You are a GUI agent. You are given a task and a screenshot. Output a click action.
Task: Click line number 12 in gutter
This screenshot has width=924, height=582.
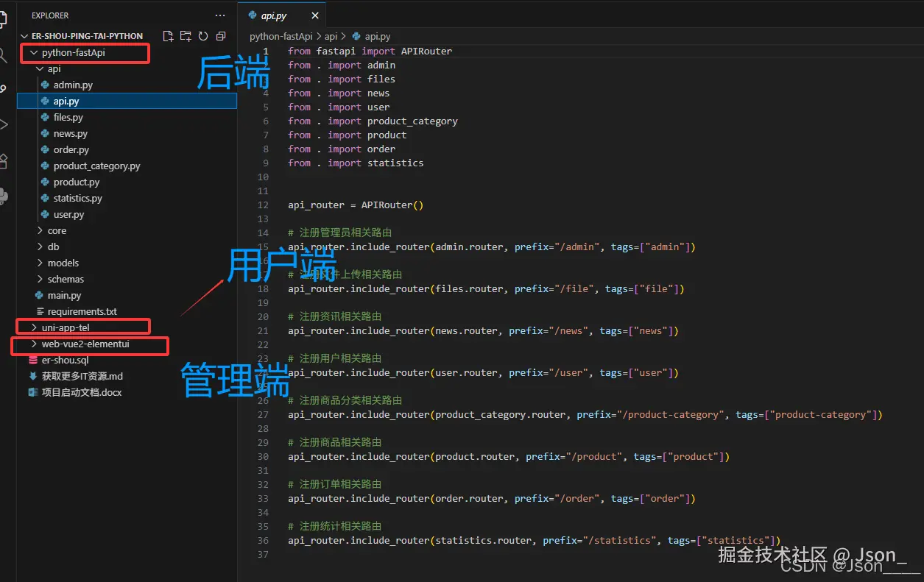point(264,205)
